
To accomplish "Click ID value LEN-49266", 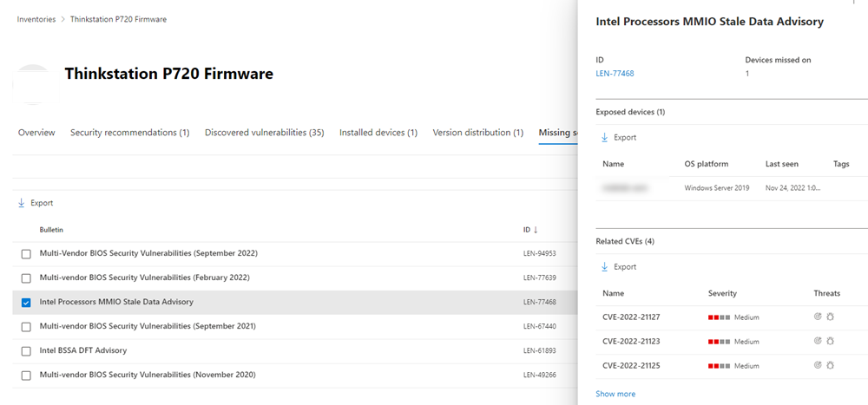I will point(539,376).
